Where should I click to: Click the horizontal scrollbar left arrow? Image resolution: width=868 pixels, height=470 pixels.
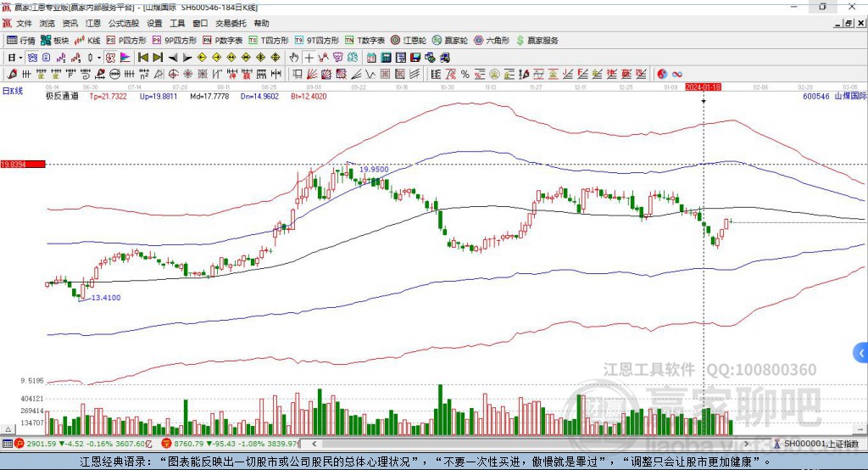pos(314,444)
